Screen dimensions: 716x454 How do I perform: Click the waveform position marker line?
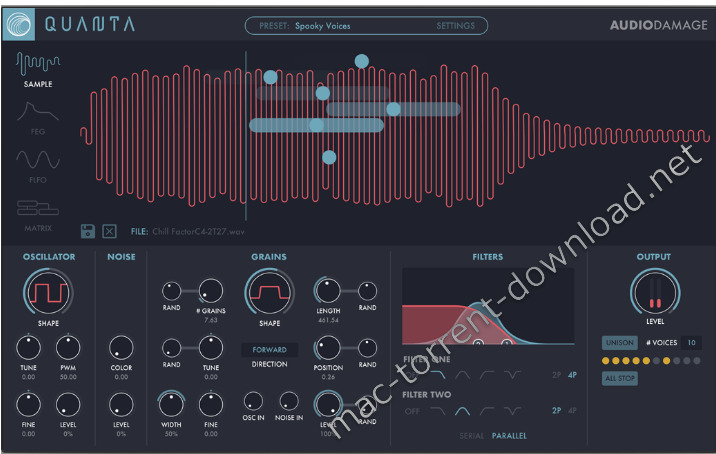[246, 136]
